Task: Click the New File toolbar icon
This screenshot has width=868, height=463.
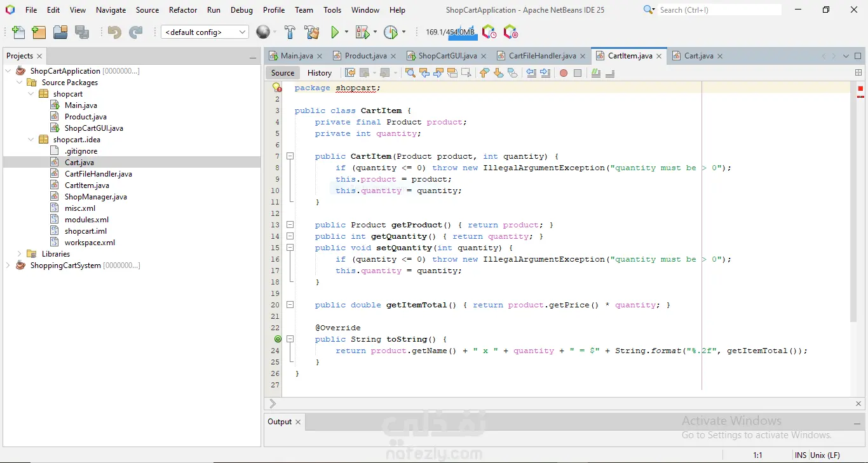Action: tap(18, 32)
